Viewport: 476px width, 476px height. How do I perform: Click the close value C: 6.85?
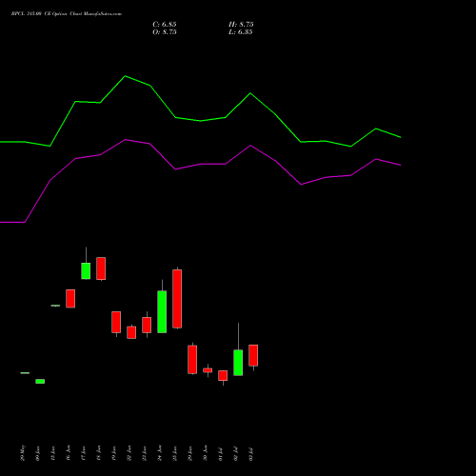point(165,25)
